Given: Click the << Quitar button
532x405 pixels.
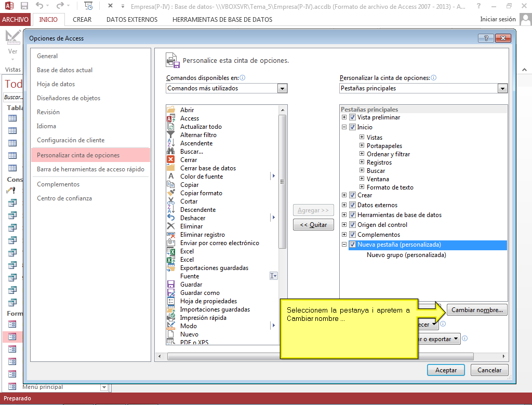Looking at the screenshot, I should (x=313, y=225).
